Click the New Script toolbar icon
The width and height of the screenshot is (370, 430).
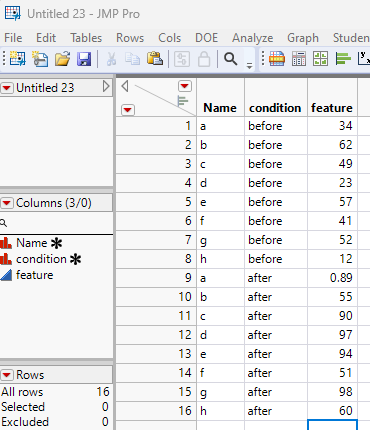40,59
